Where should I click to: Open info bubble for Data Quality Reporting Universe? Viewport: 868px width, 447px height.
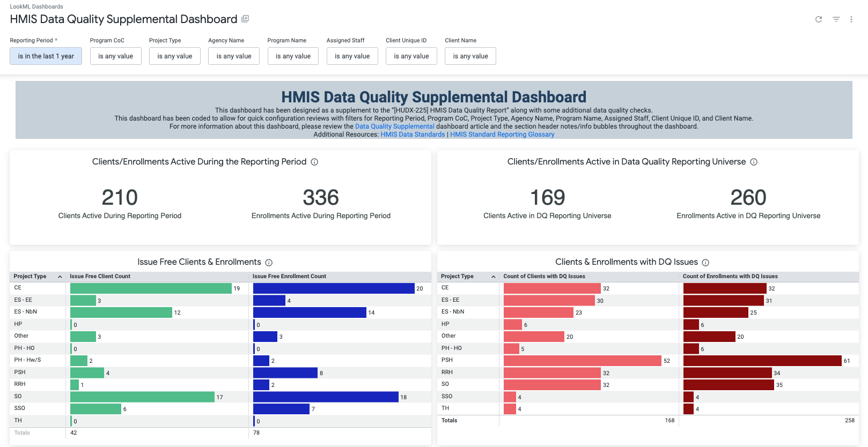tap(753, 162)
